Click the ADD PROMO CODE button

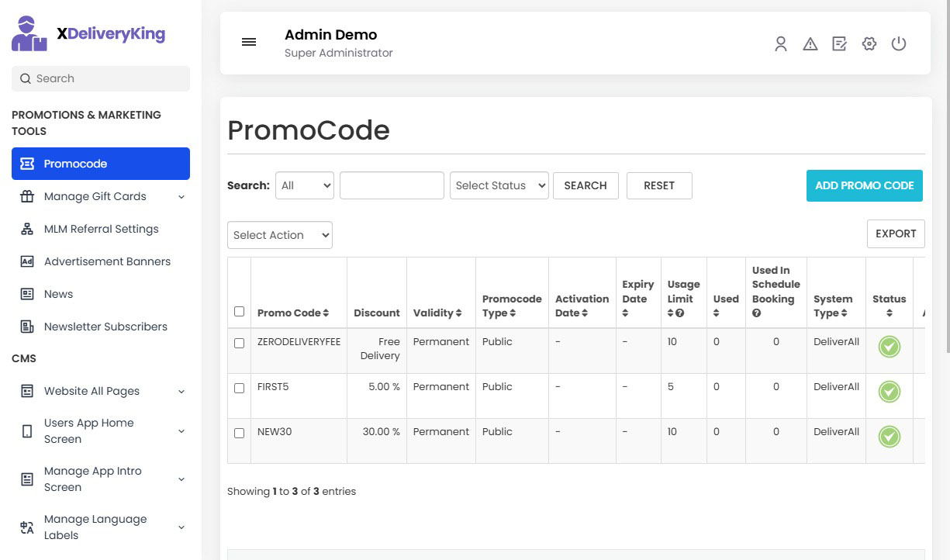click(864, 185)
